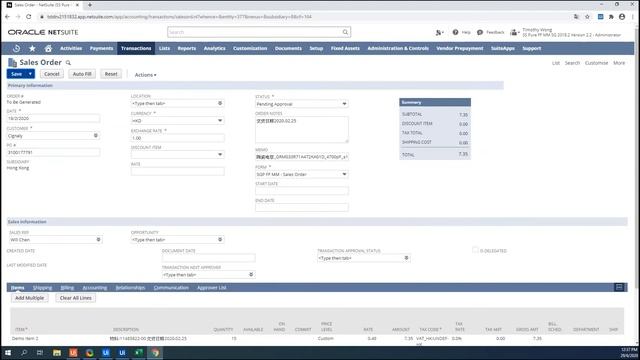
Task: Open a new browser tab
Action: [89, 5]
